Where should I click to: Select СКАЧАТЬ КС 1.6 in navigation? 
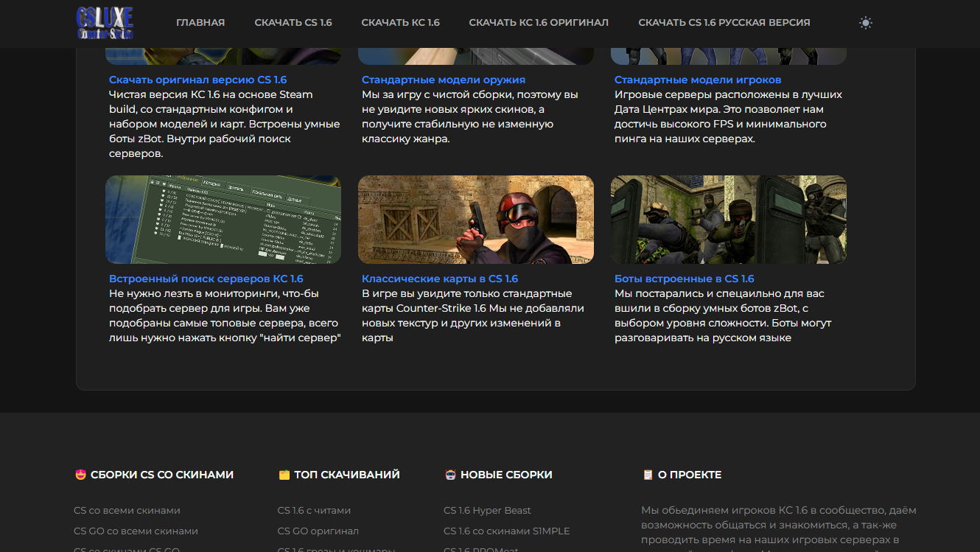[x=400, y=23]
